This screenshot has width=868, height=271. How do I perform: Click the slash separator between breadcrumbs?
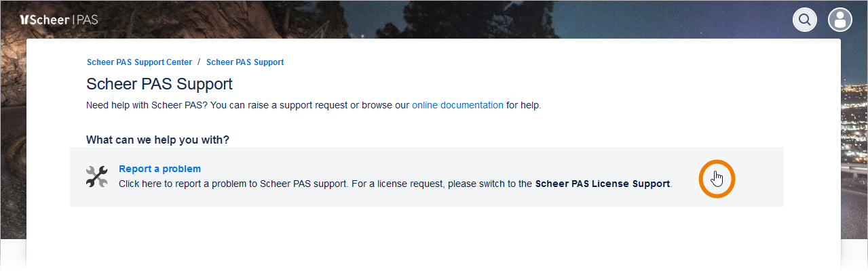tap(199, 62)
